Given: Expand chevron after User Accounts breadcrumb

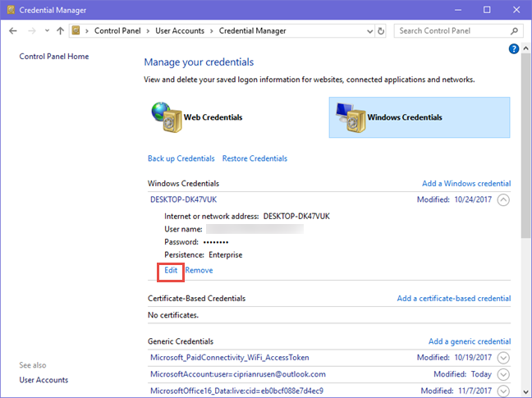Looking at the screenshot, I should click(212, 31).
